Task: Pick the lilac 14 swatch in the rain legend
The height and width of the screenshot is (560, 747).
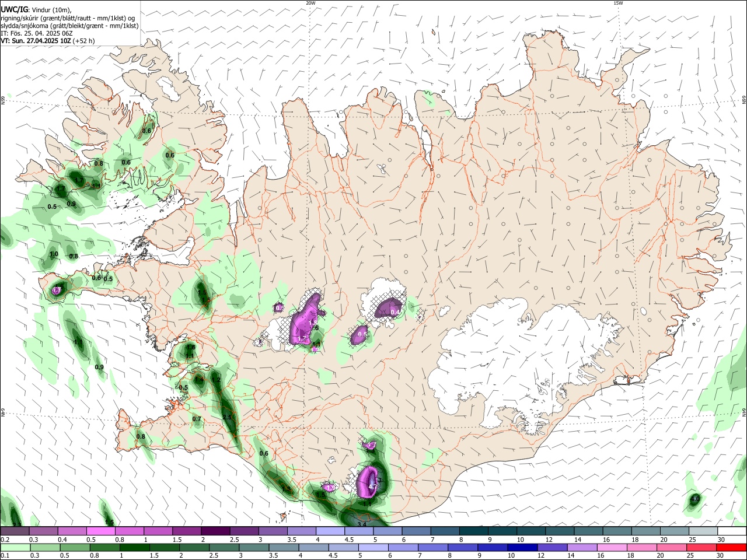Action: (x=582, y=548)
